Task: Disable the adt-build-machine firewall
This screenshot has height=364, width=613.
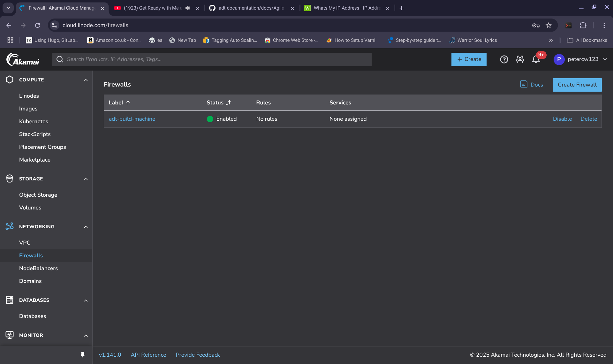Action: click(x=562, y=119)
